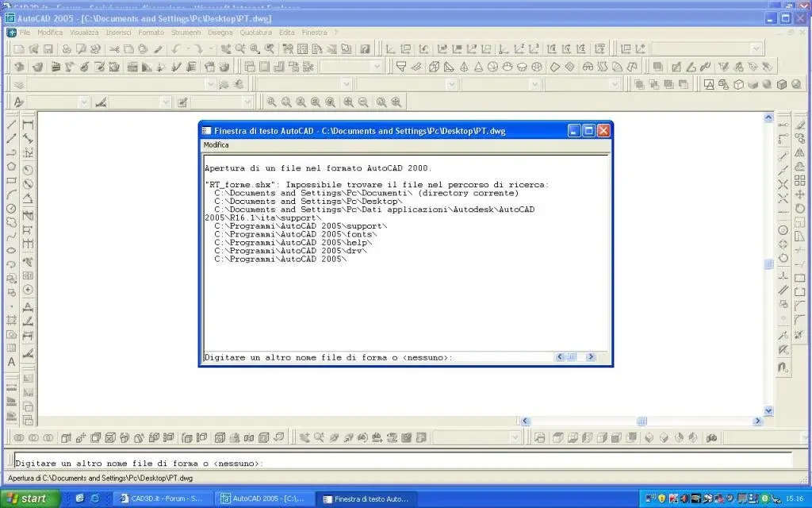Click the line 'Apertura di un file nel formato AutoCAD 2000.'
812x508 pixels.
point(318,168)
